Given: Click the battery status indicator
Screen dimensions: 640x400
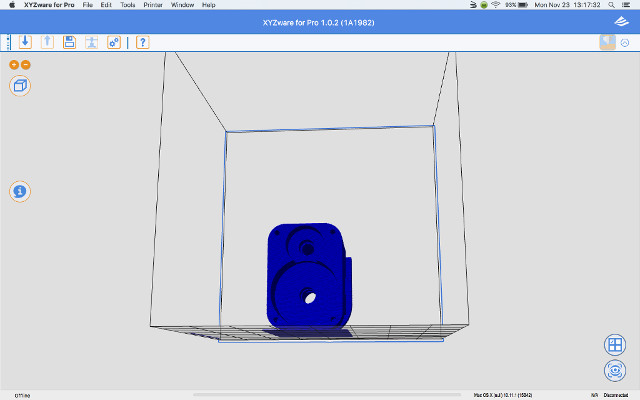Looking at the screenshot, I should tap(516, 5).
